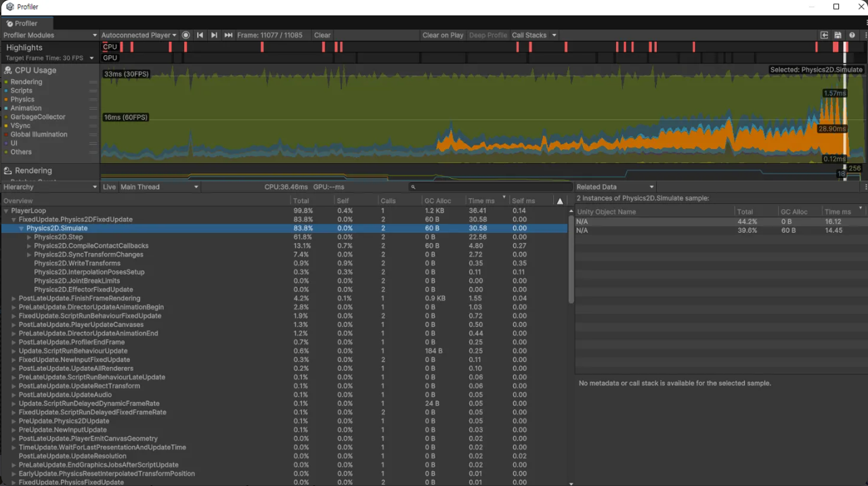Open the Related Data pane options menu
Viewport: 868px width, 486px height.
[x=865, y=187]
